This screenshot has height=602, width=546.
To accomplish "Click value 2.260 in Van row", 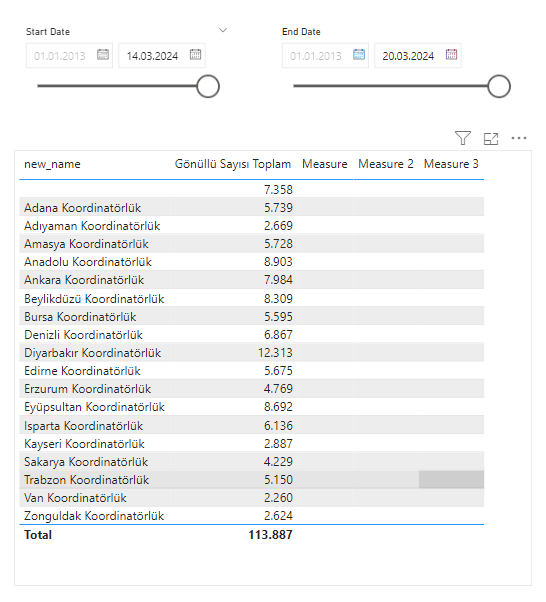I will point(278,498).
